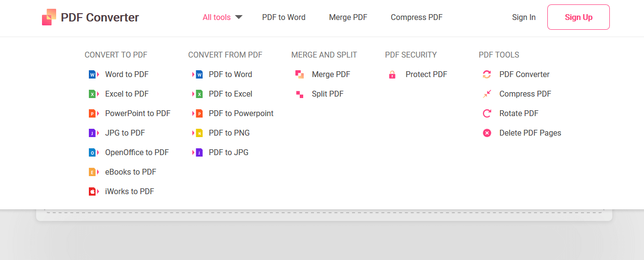Image resolution: width=644 pixels, height=260 pixels.
Task: Select the Split PDF link
Action: (x=328, y=94)
